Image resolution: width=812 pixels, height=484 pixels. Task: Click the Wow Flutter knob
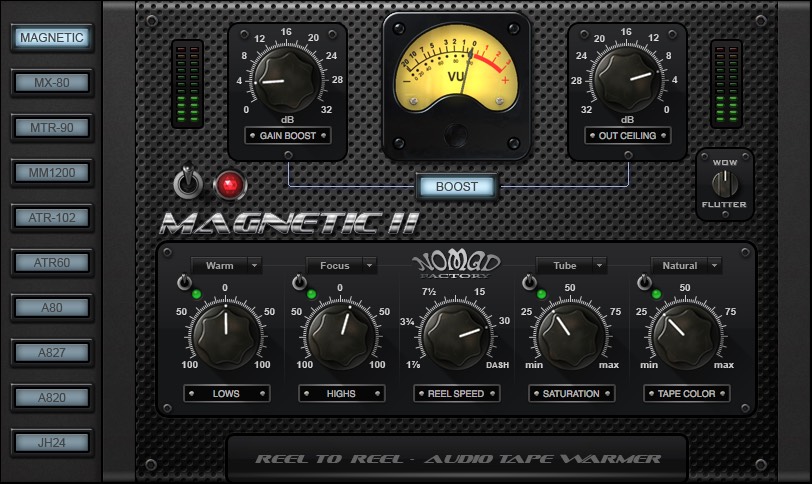coord(724,184)
